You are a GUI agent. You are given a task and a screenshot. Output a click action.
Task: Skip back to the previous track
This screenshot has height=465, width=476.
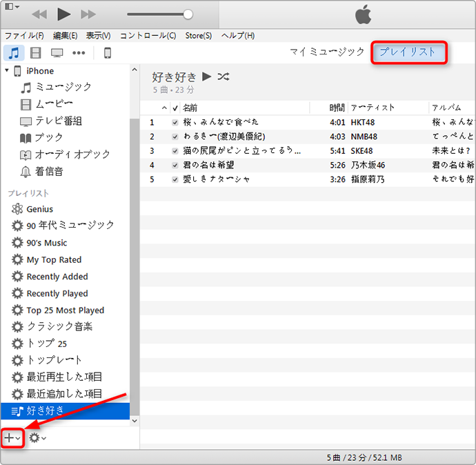pos(39,14)
